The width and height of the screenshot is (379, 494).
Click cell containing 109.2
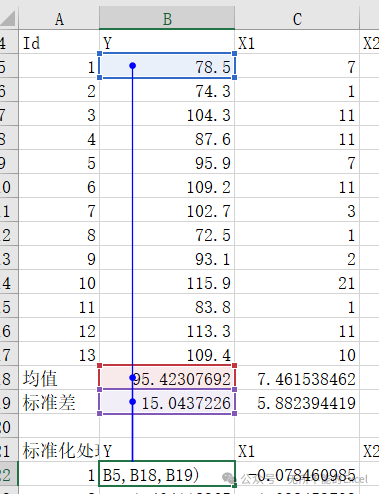point(167,186)
